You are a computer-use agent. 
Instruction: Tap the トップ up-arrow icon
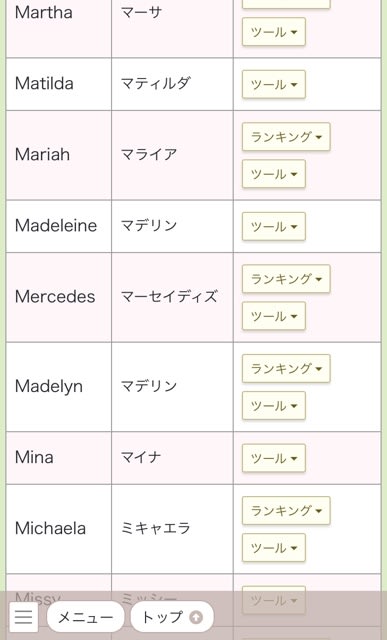coord(196,617)
